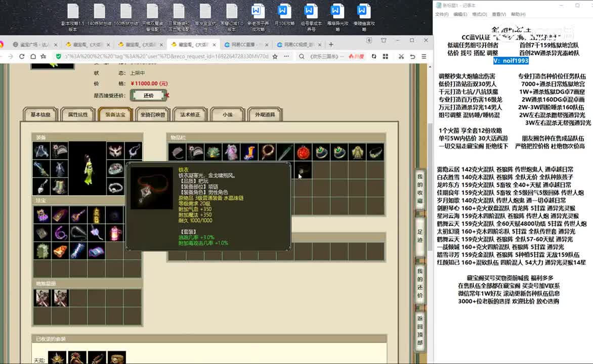Open 我的还价 side button
593x364 pixels.
pyautogui.click(x=420, y=284)
